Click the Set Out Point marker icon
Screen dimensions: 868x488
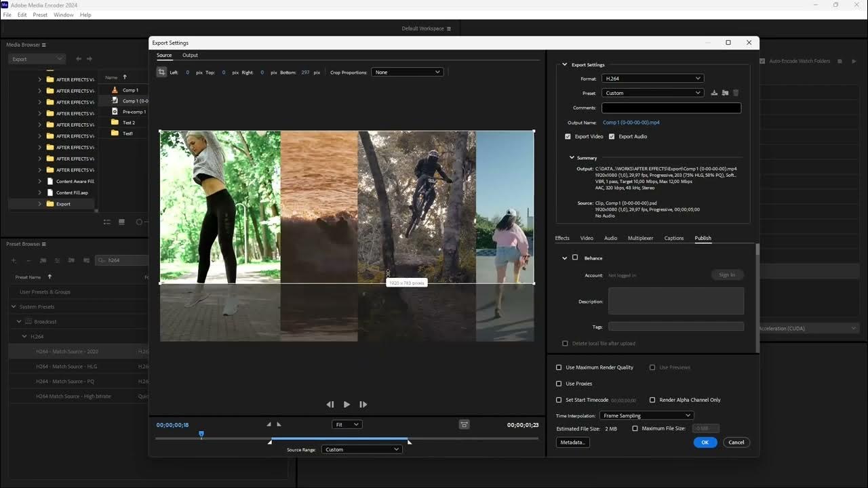pyautogui.click(x=279, y=424)
